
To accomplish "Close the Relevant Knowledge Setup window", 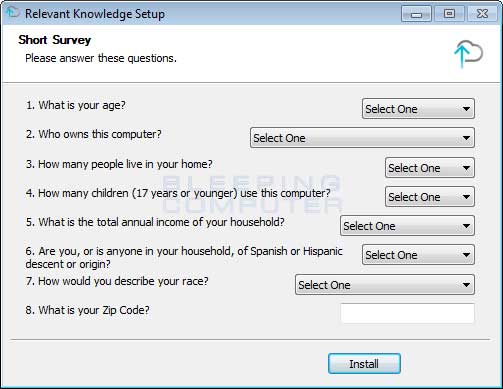I will tap(482, 14).
